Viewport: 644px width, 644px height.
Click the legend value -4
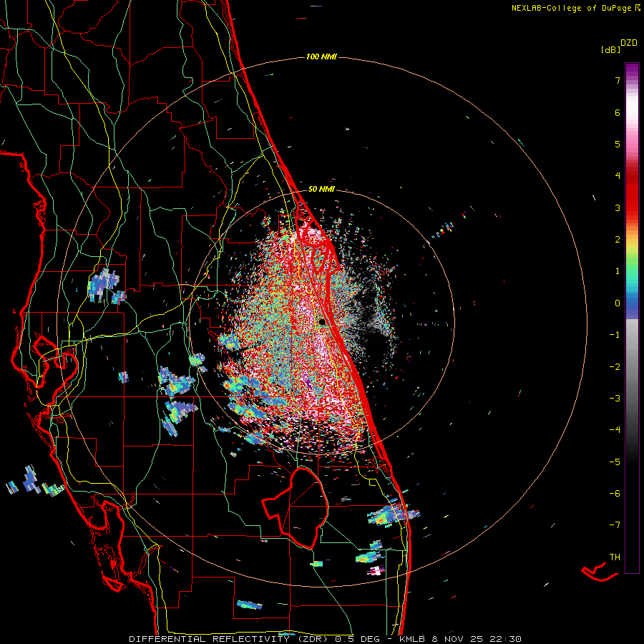(x=615, y=430)
